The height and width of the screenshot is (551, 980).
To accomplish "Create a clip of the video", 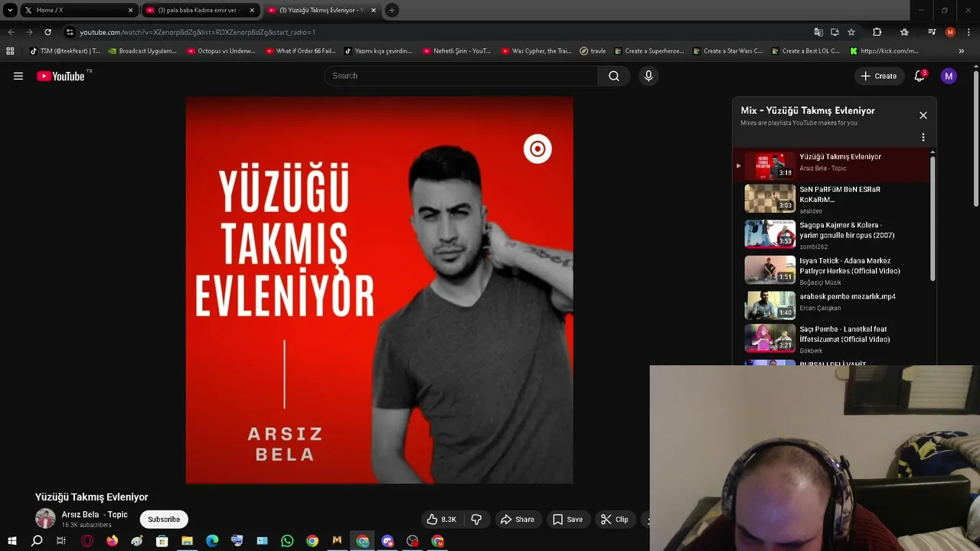I will coord(615,519).
